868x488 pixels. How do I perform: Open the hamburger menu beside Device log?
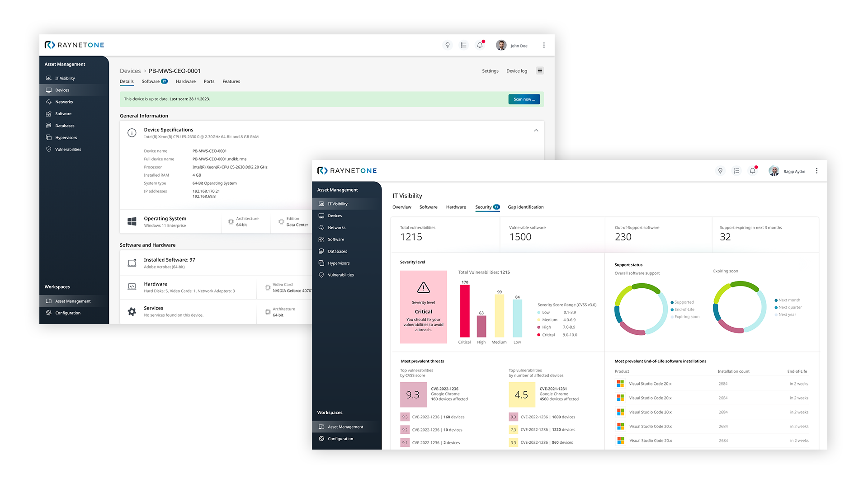click(540, 70)
